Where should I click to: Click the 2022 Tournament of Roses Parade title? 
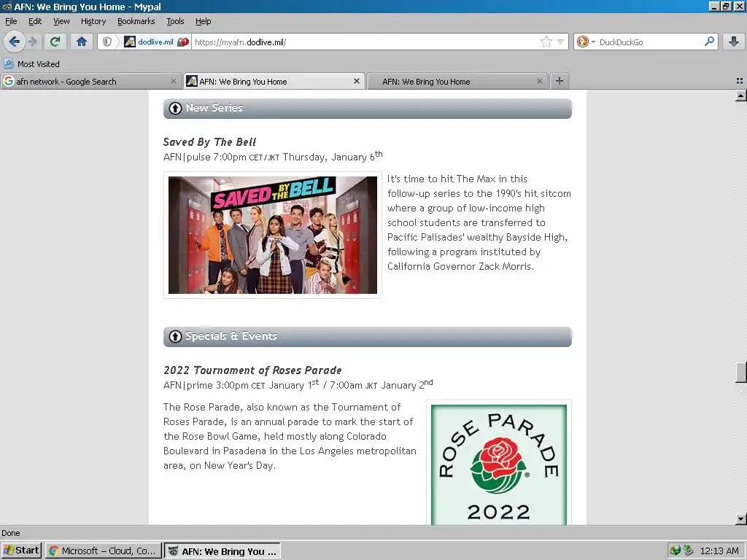coord(252,370)
